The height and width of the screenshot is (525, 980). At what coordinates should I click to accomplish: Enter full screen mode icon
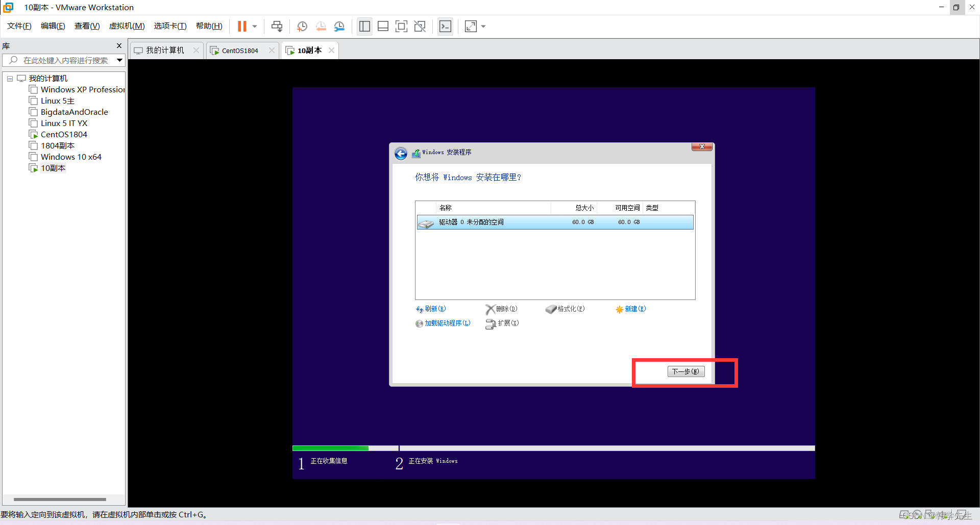[402, 26]
